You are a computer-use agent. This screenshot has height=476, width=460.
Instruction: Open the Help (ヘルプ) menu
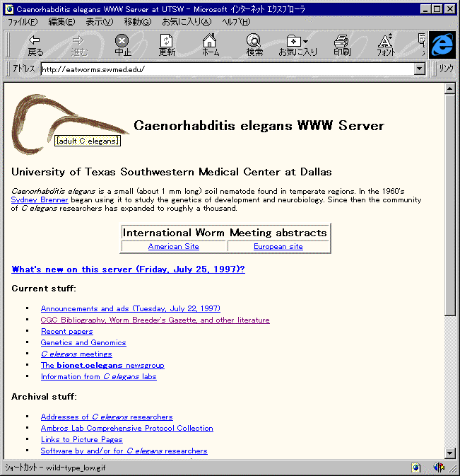pyautogui.click(x=235, y=22)
